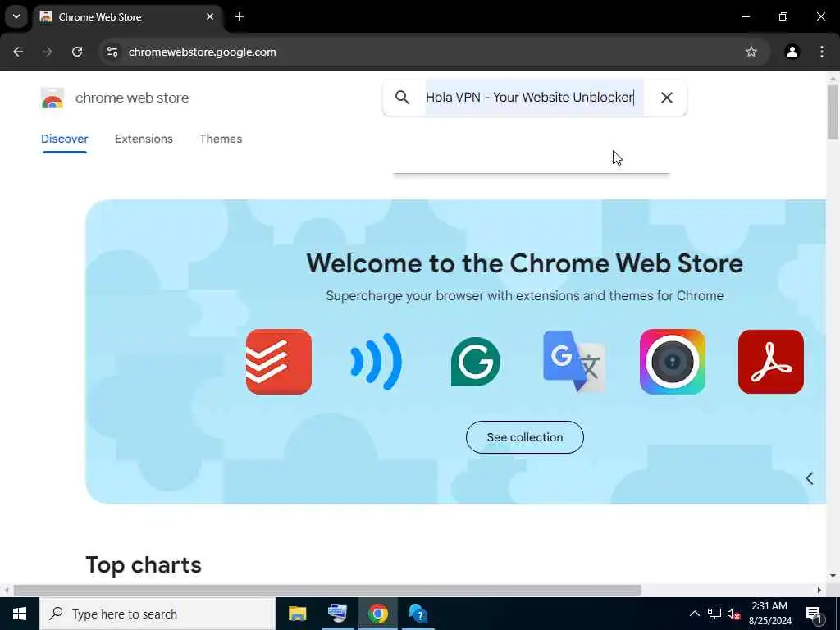This screenshot has height=630, width=840.
Task: Clear the search text with the X icon
Action: (x=666, y=98)
